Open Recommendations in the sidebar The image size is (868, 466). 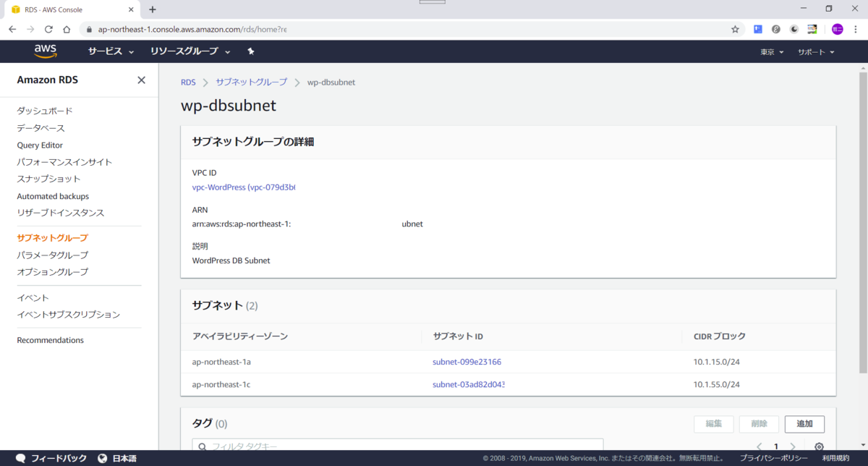[x=50, y=340]
